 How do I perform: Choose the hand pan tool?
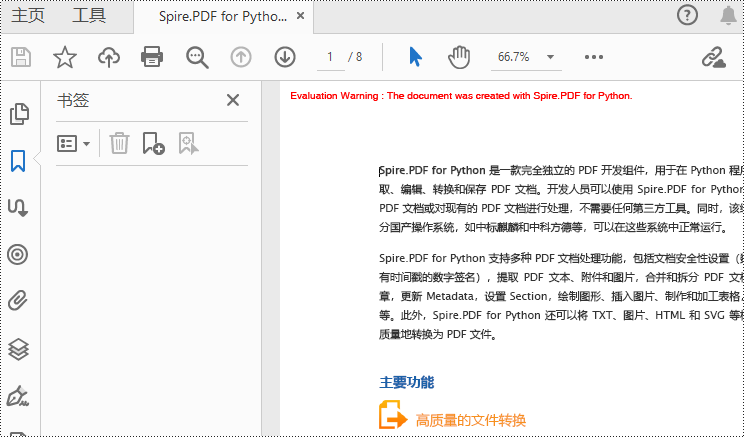tap(459, 57)
